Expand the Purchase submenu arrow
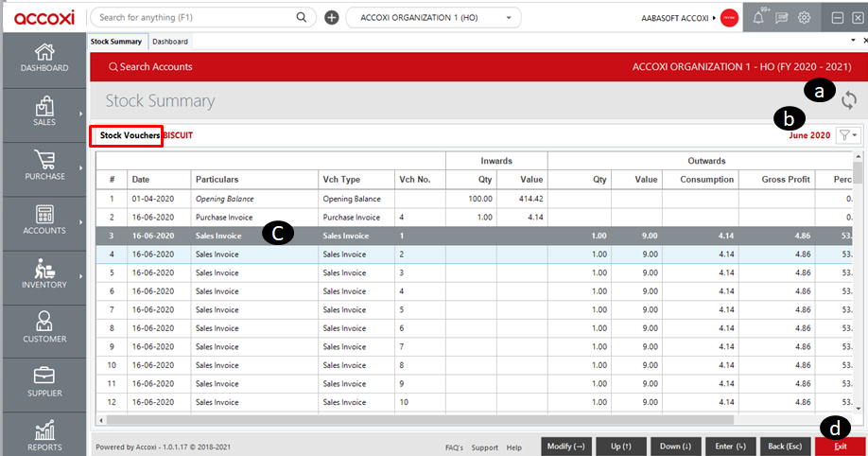Screen dimensions: 868x456 click(x=80, y=167)
